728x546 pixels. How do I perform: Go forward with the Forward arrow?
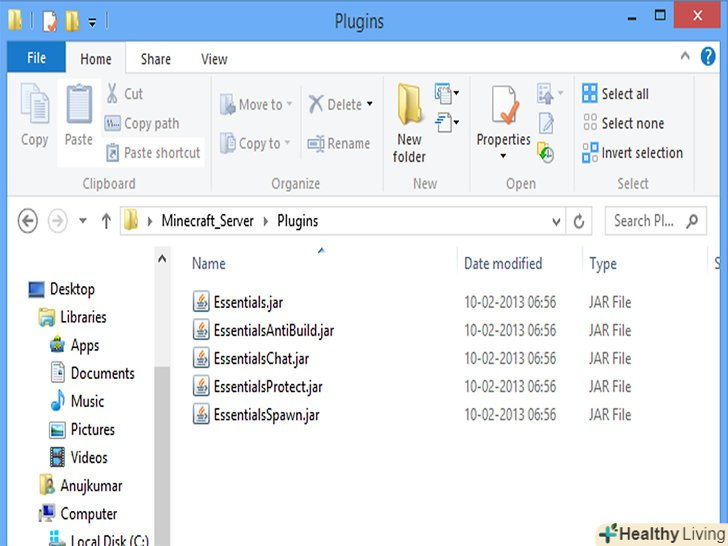click(58, 221)
